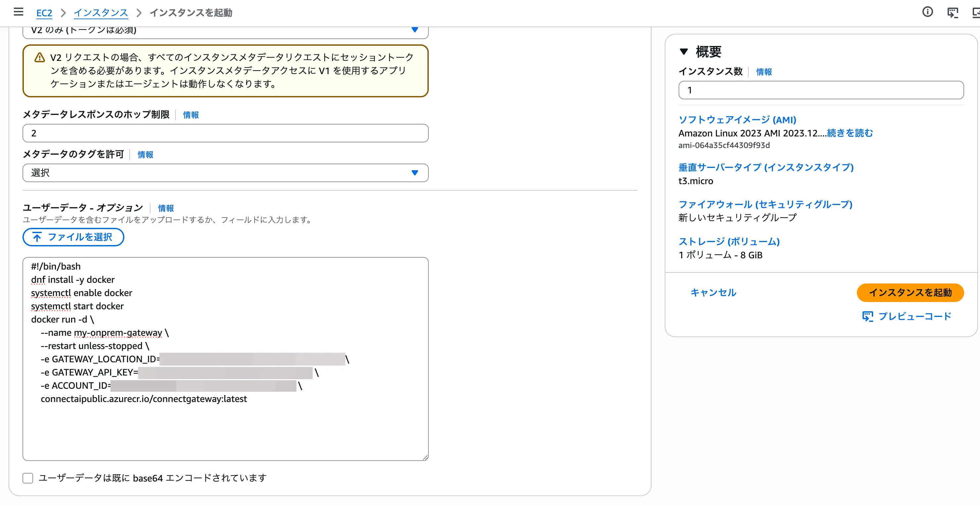Open 情報 link beside インスタンス数
Viewport: 980px width, 506px height.
coord(764,72)
